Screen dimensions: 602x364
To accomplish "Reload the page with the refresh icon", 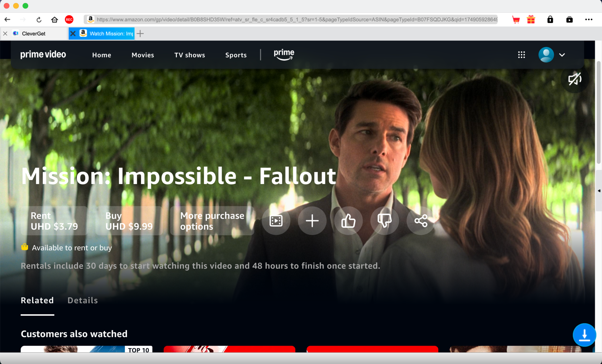I will click(39, 20).
